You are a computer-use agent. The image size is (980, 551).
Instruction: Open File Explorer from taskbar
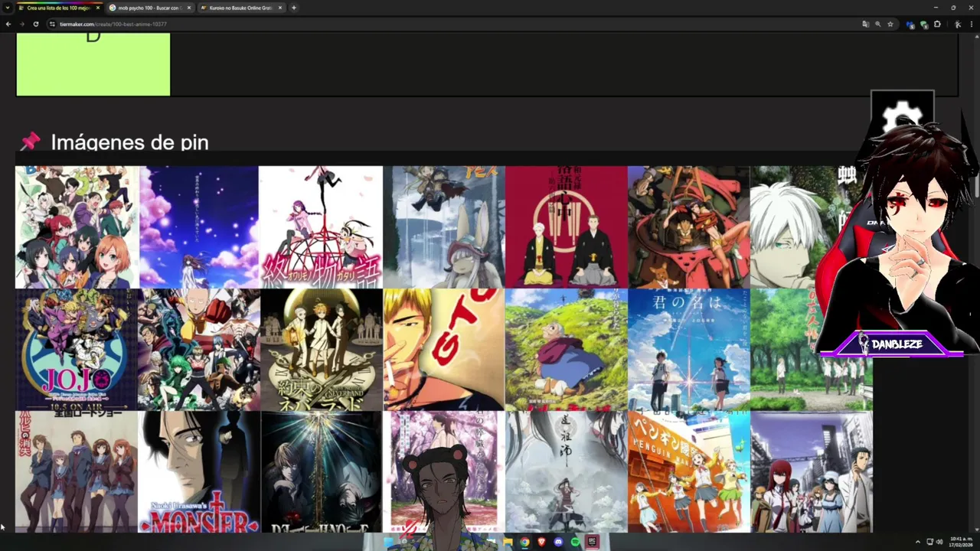tap(508, 542)
